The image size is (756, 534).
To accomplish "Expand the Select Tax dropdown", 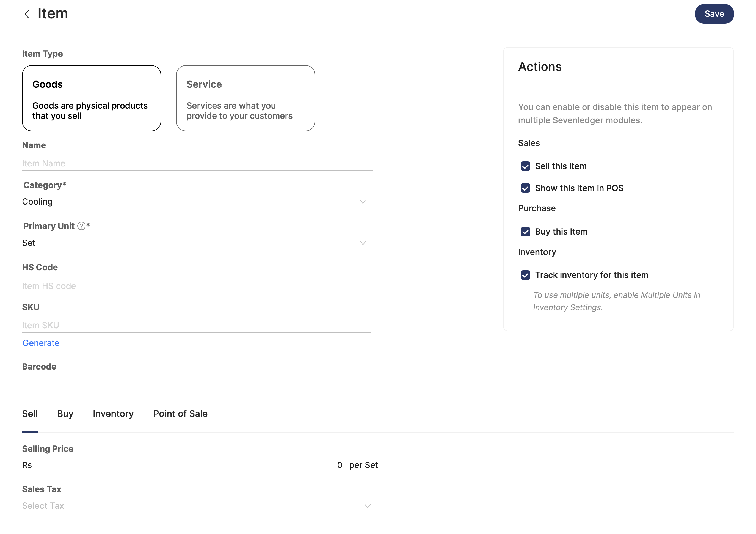I will coord(366,505).
